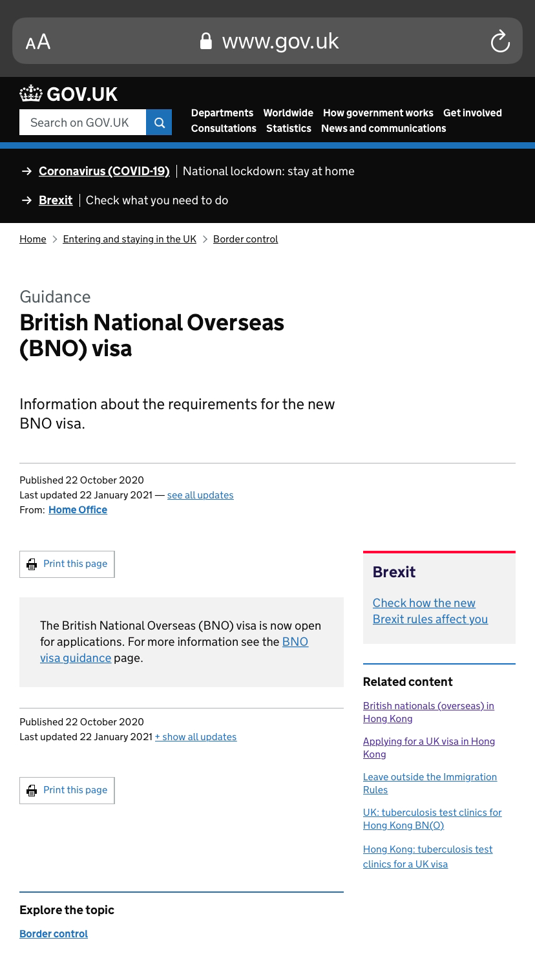The image size is (535, 980).
Task: Click the printer icon in the lower Print button
Action: pos(32,791)
